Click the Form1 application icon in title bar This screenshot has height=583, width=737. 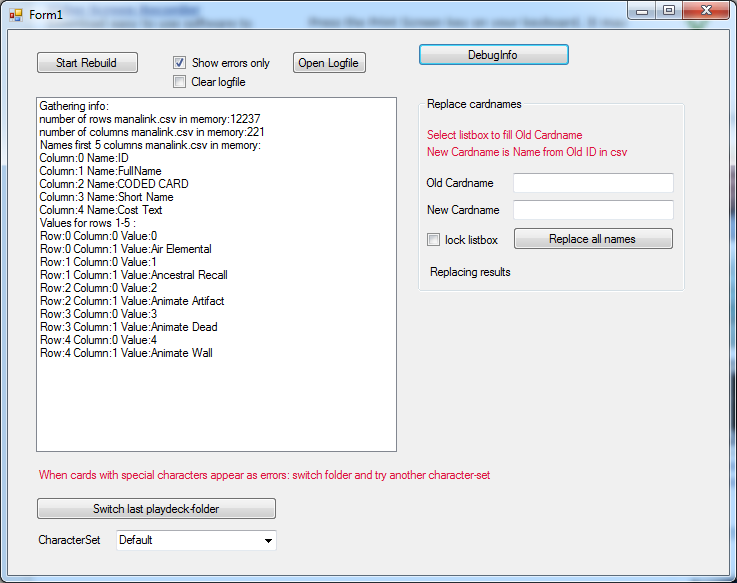tap(15, 15)
